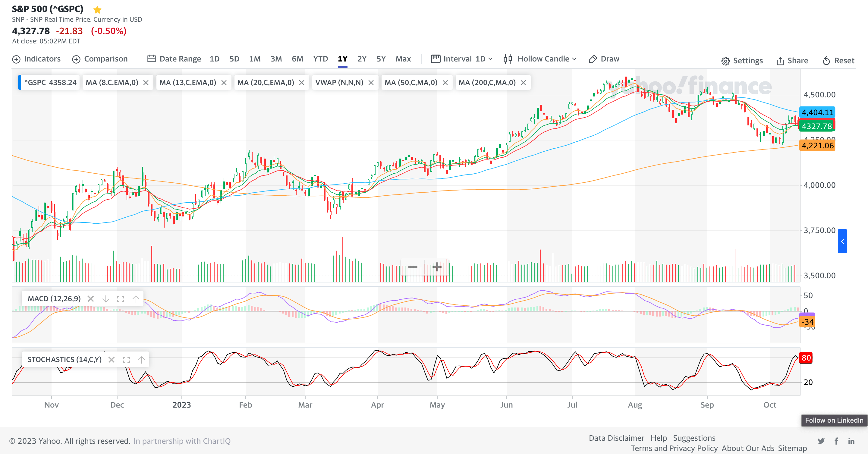Remove the MA (200,C,MA,0) indicator
Image resolution: width=868 pixels, height=454 pixels.
click(x=523, y=83)
